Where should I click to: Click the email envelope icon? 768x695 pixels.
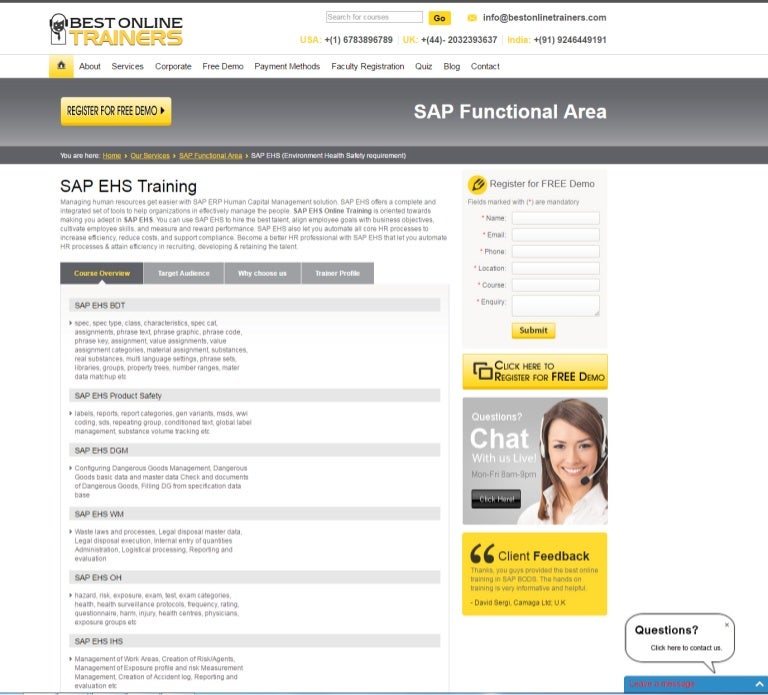tap(472, 18)
